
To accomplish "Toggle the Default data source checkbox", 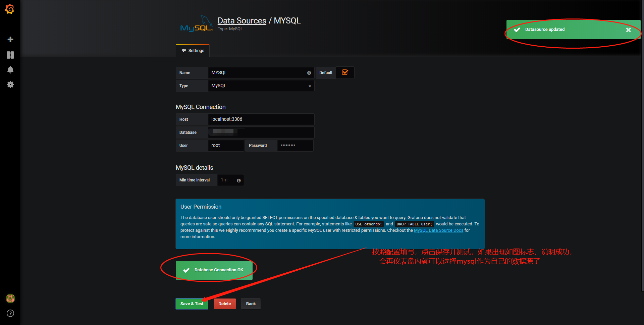I will tap(345, 72).
